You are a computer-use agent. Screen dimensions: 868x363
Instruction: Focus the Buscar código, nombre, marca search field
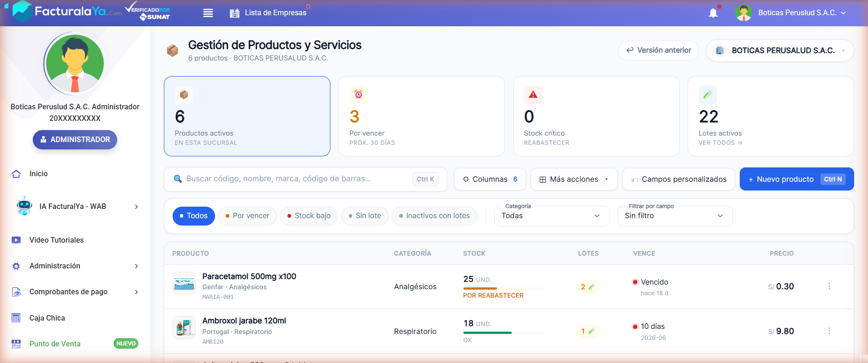click(x=305, y=179)
